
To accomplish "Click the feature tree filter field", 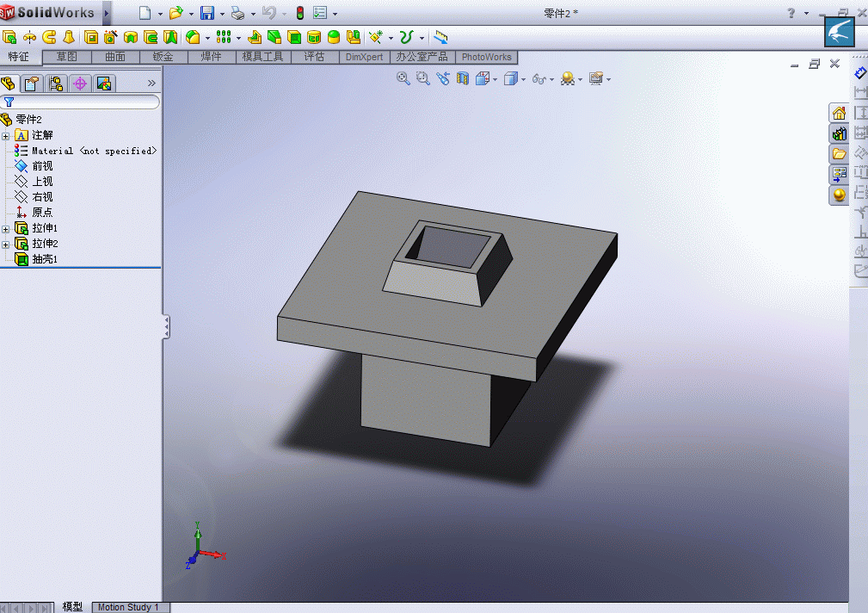I will tap(81, 102).
